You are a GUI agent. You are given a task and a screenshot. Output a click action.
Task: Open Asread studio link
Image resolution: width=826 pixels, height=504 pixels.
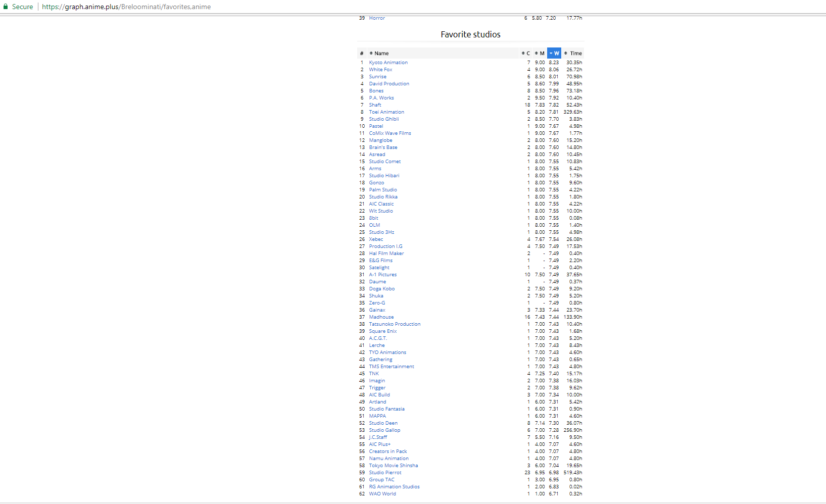coord(377,155)
